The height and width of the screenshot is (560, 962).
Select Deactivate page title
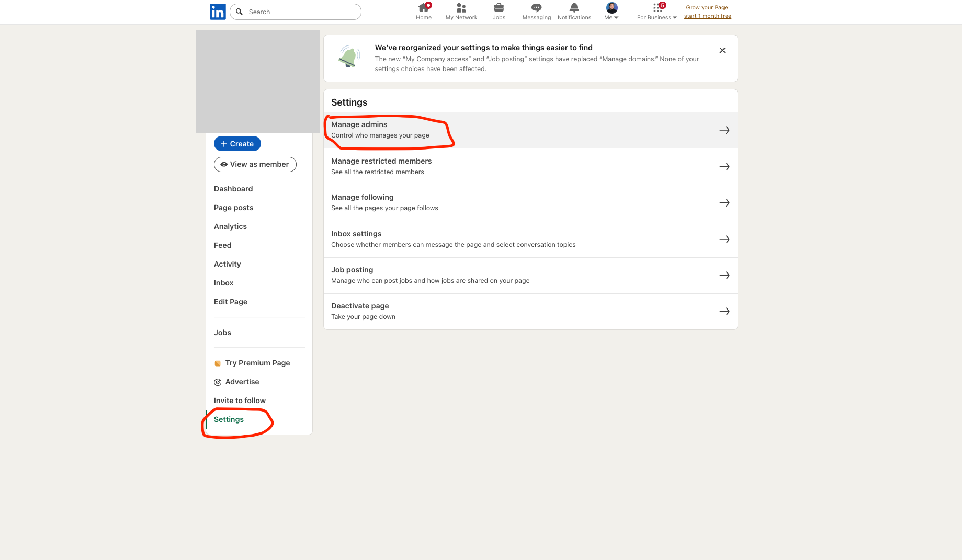coord(360,306)
